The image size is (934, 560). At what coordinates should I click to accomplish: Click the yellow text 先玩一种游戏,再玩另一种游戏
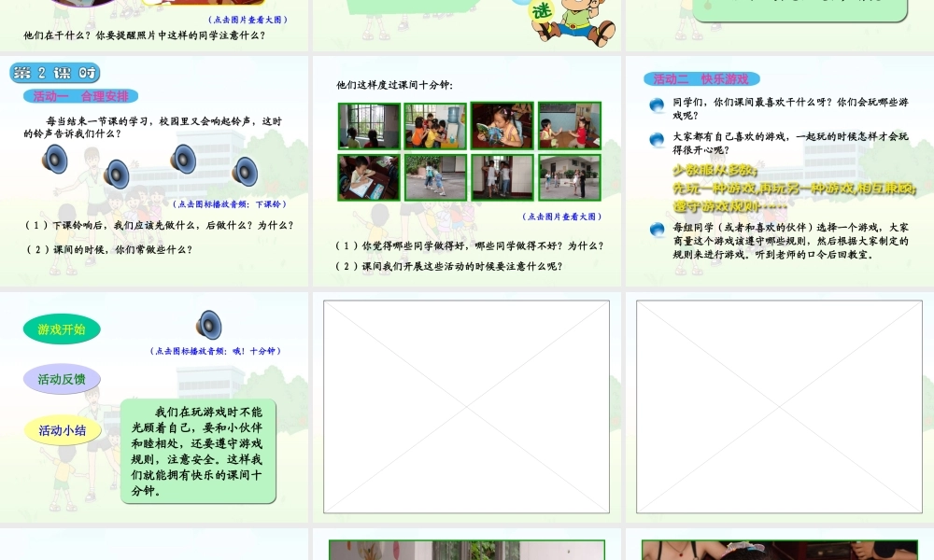[x=795, y=188]
